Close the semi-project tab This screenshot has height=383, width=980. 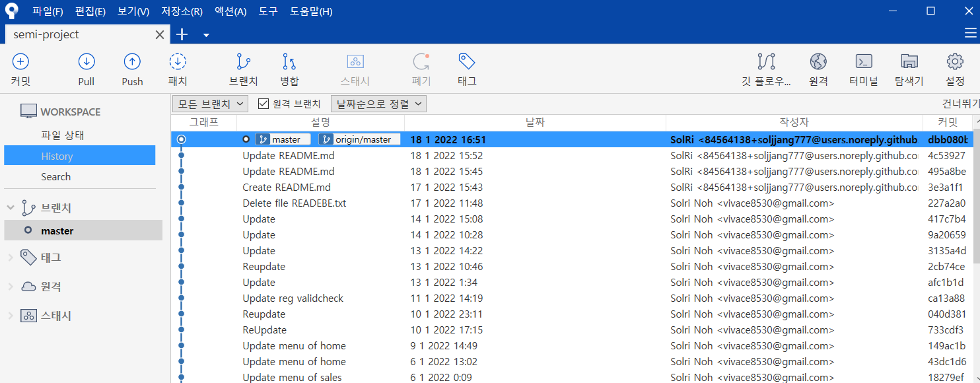tap(159, 34)
